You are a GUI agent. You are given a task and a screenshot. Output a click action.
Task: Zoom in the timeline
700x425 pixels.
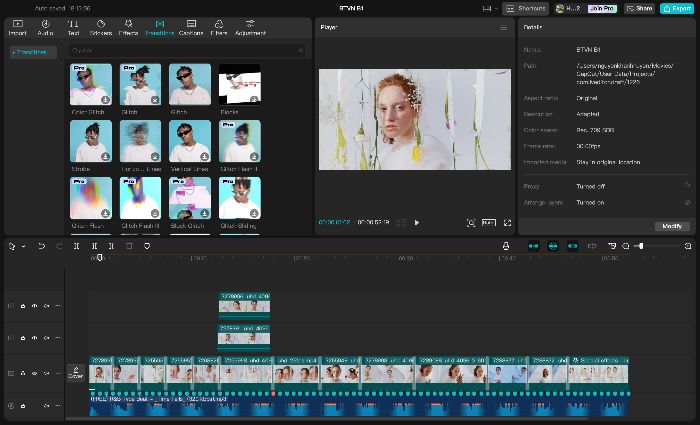688,246
